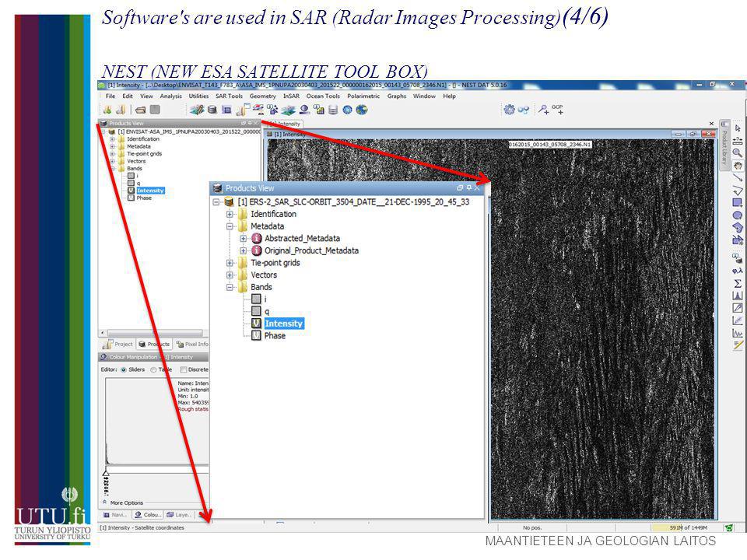Select Intensity band in enlarged Products View

point(283,324)
